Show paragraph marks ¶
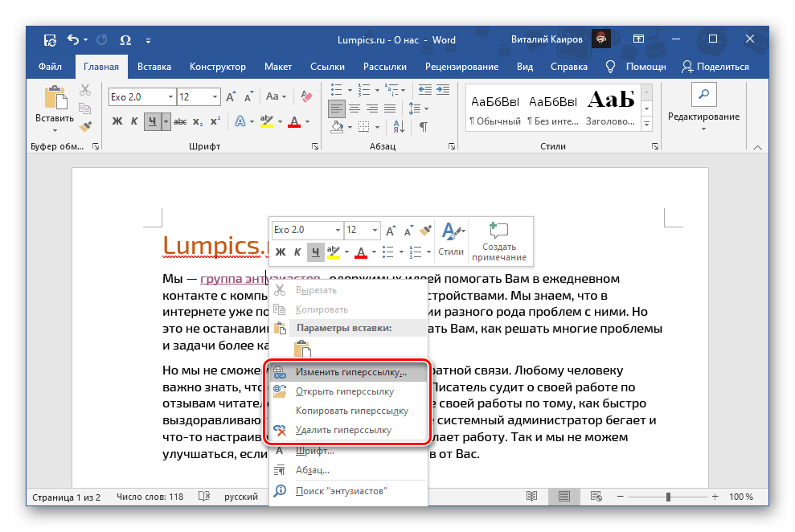Viewport: 795px width, 532px height. click(424, 127)
